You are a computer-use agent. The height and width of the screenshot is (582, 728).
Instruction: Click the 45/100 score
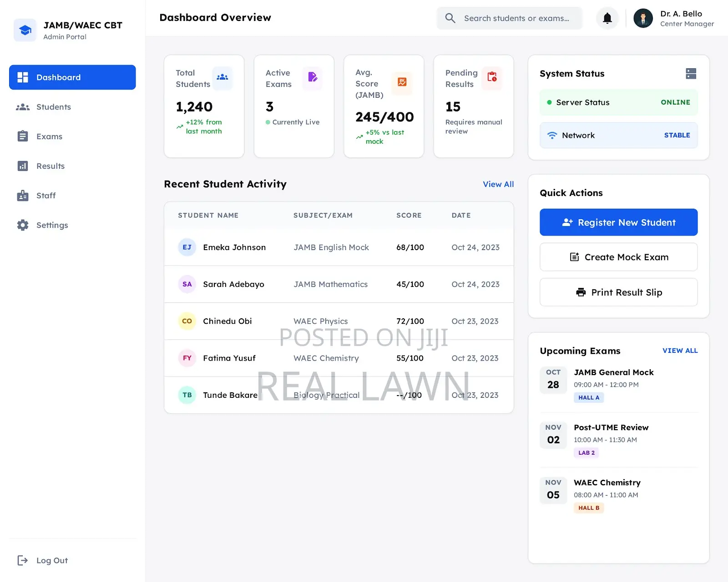[x=410, y=284]
